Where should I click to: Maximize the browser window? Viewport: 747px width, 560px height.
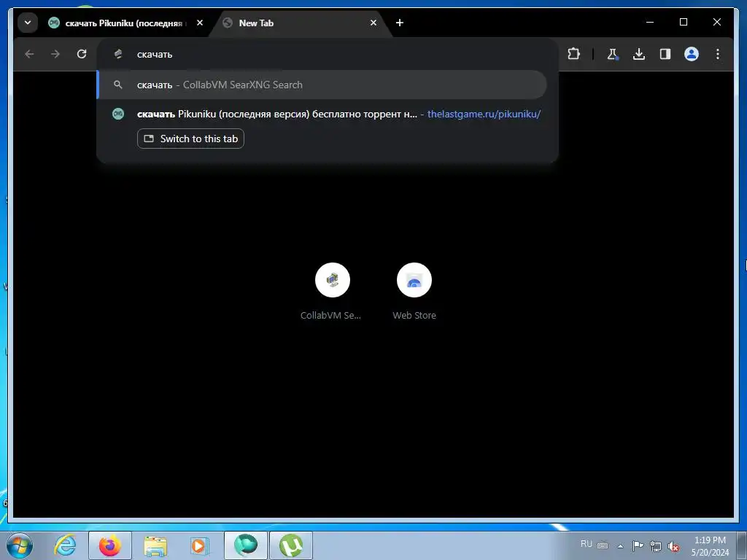(x=683, y=22)
